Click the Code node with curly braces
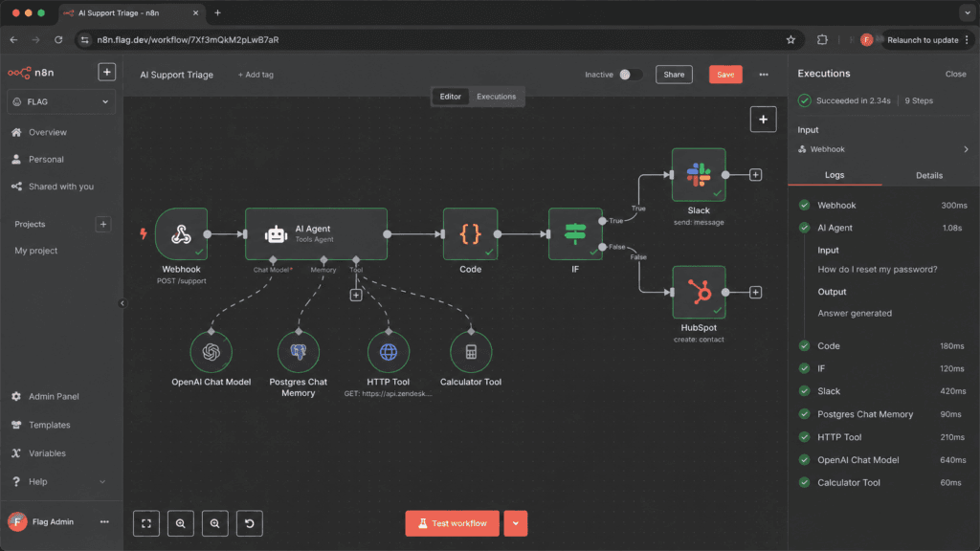Image resolution: width=980 pixels, height=551 pixels. point(470,233)
